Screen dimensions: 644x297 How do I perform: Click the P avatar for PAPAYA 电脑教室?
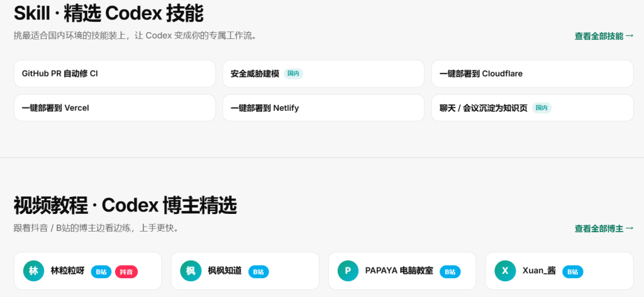pyautogui.click(x=348, y=271)
